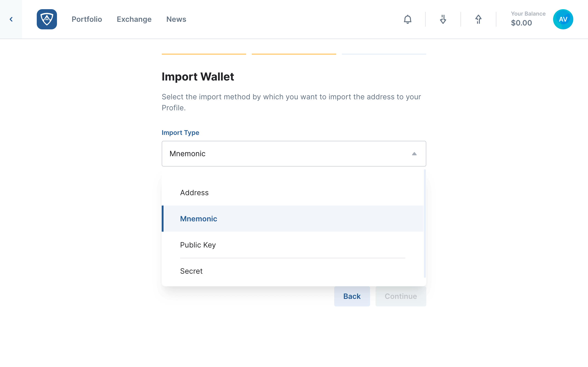Viewport: 588px width, 367px height.
Task: Click the send up-arrow icon
Action: tap(478, 19)
